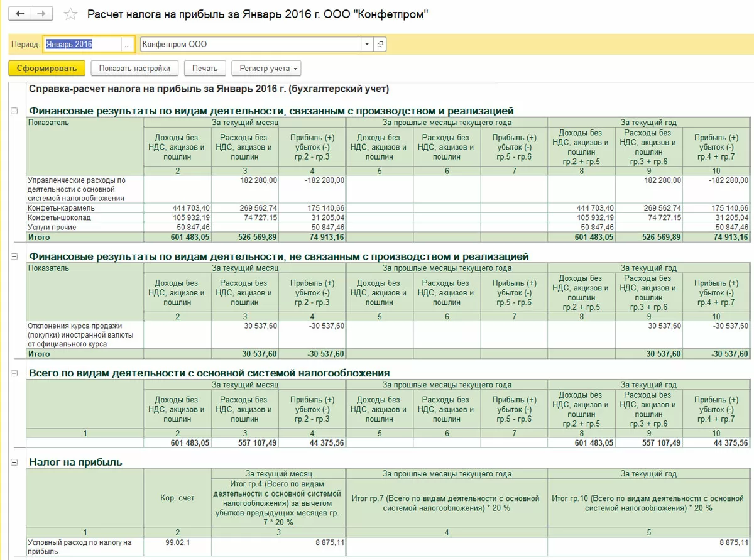Add report to favorites with star icon
This screenshot has width=754, height=560.
[x=71, y=14]
